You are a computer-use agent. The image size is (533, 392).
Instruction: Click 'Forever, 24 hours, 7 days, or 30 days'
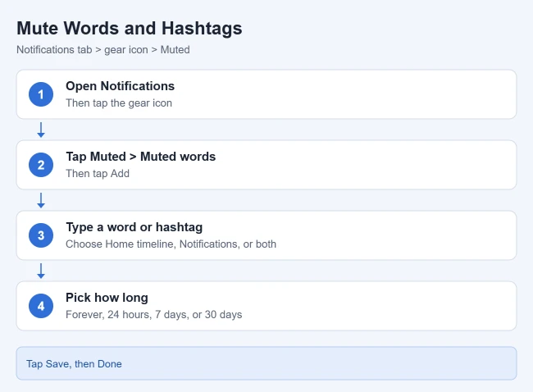(x=153, y=314)
